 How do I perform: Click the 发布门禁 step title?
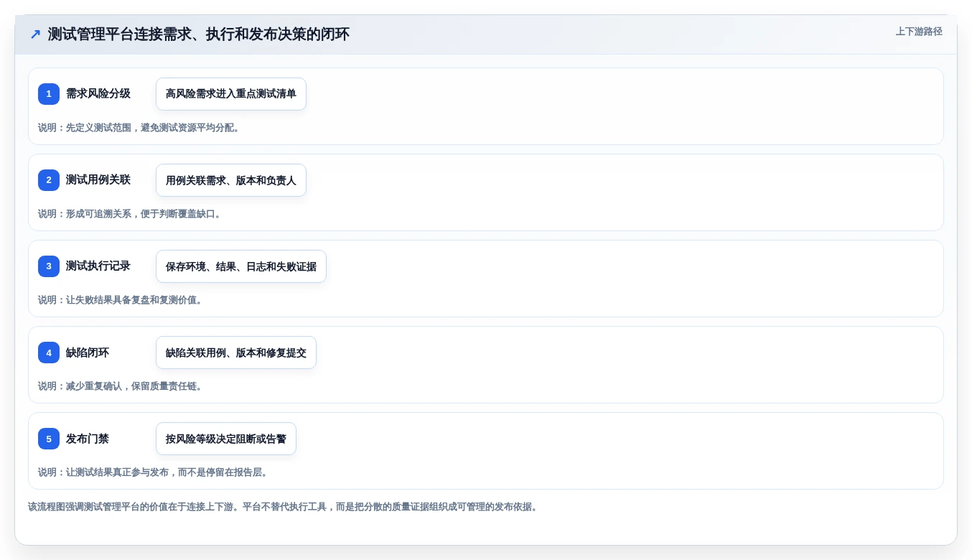coord(88,439)
